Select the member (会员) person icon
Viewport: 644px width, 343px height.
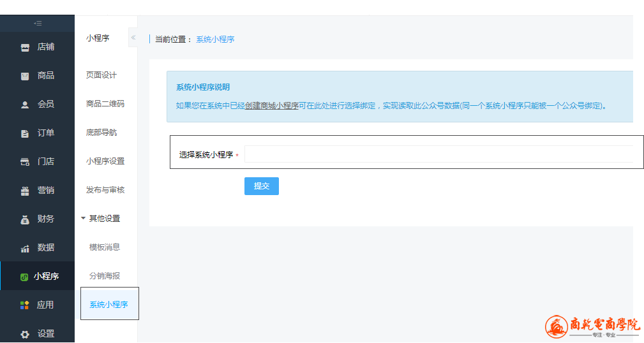tap(25, 105)
